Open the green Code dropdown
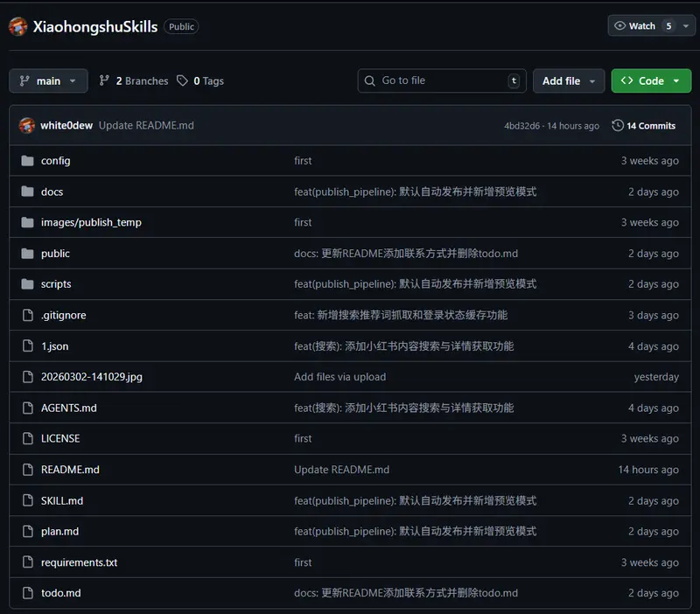 tap(651, 80)
